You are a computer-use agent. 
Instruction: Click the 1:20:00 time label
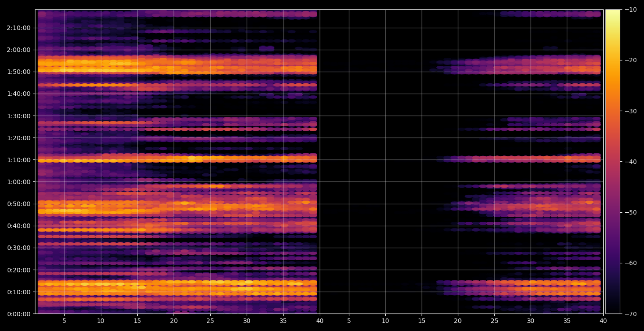point(18,138)
